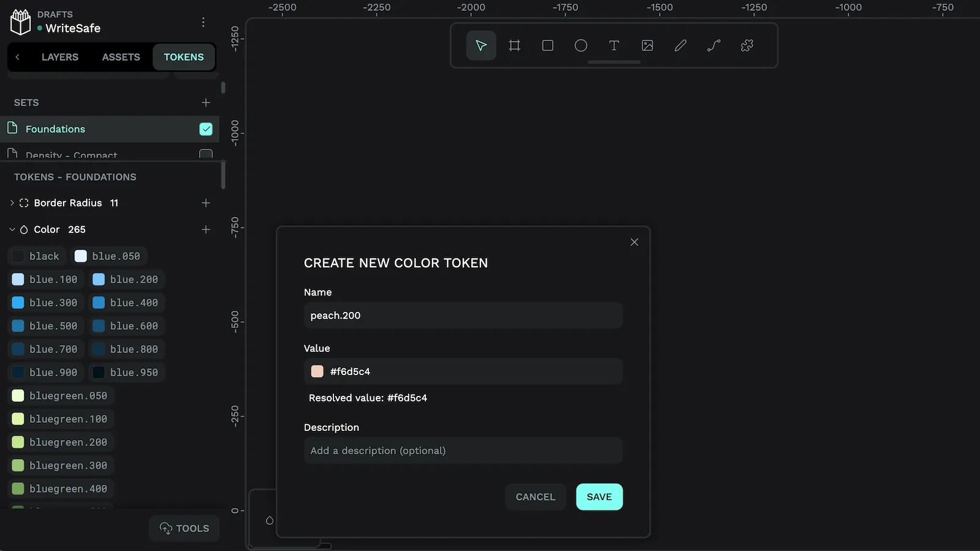Add a new Color token
This screenshot has height=551, width=980.
coord(206,229)
